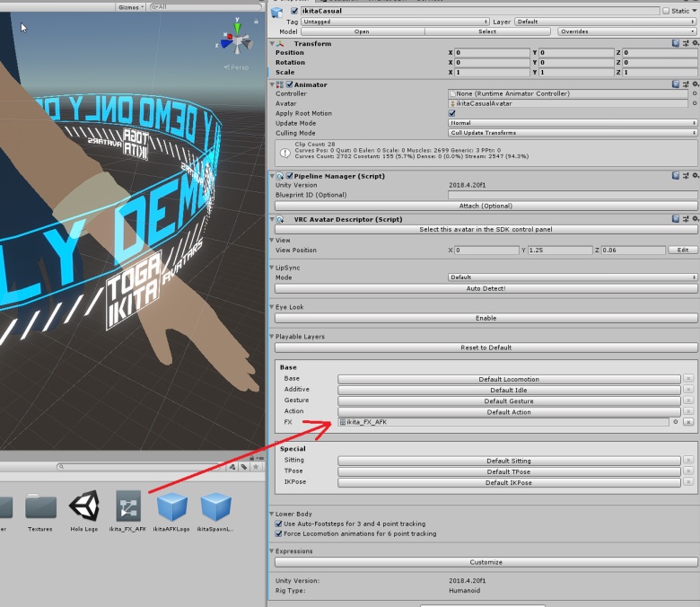Open the Gizmos dropdown in Scene view
Image resolution: width=700 pixels, height=607 pixels.
(x=130, y=7)
